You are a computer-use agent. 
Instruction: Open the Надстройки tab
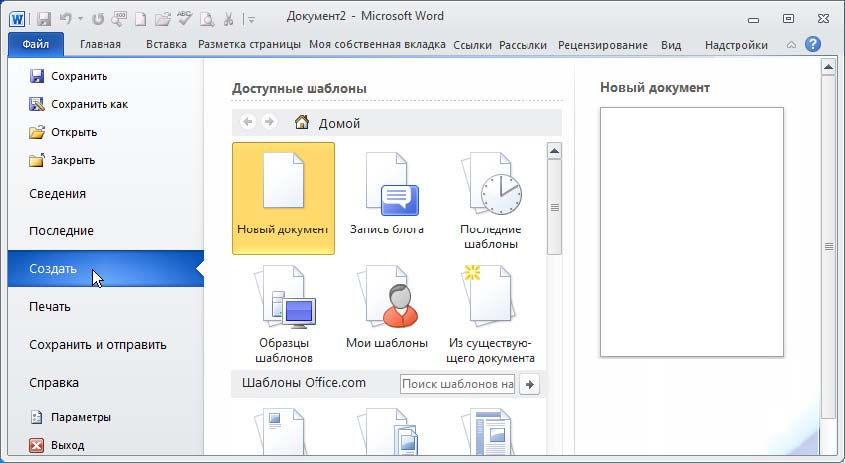736,45
